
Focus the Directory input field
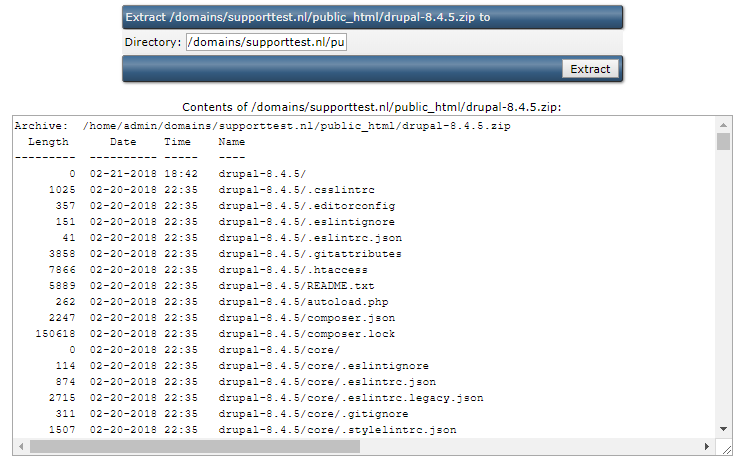[266, 42]
